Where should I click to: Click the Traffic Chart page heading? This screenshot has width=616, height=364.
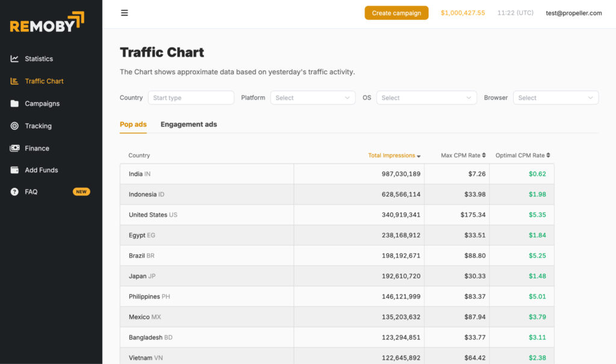[162, 52]
